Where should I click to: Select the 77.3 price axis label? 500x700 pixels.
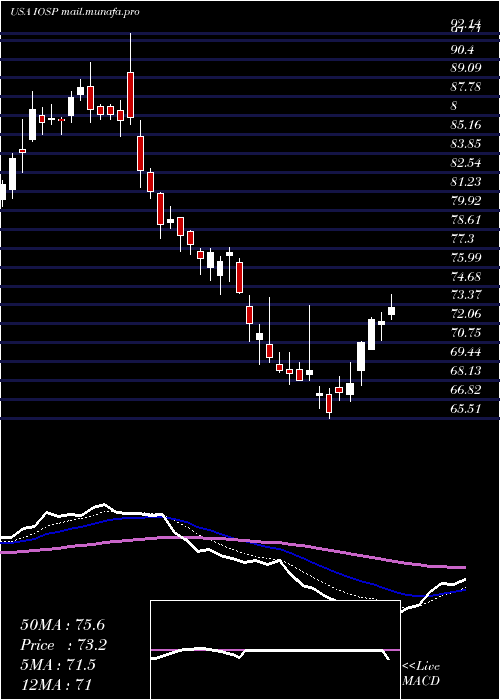[463, 238]
